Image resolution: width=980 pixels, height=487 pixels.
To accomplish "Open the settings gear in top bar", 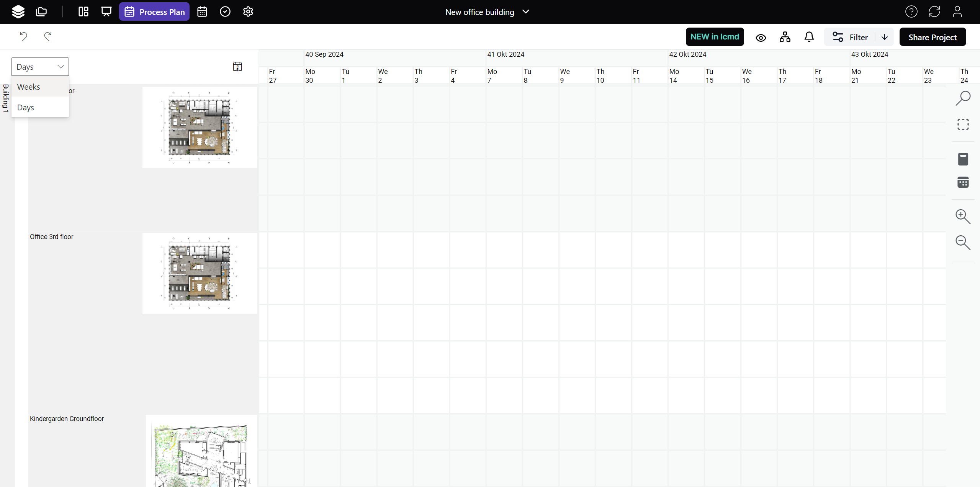I will pyautogui.click(x=248, y=12).
